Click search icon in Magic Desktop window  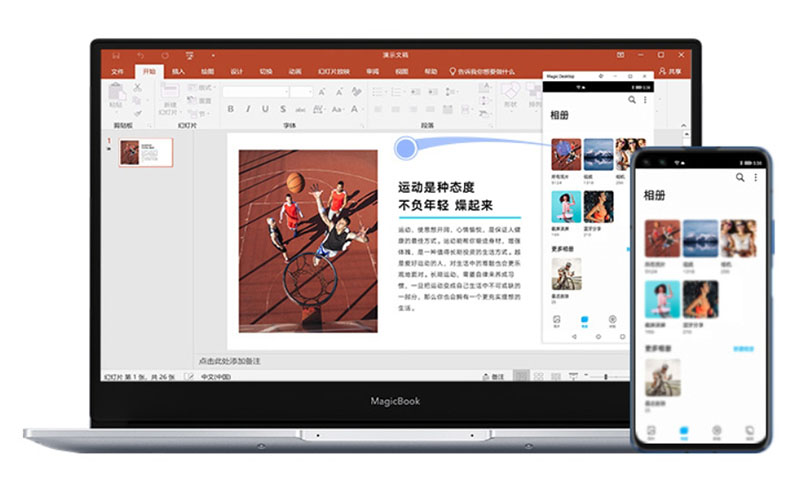tap(632, 100)
